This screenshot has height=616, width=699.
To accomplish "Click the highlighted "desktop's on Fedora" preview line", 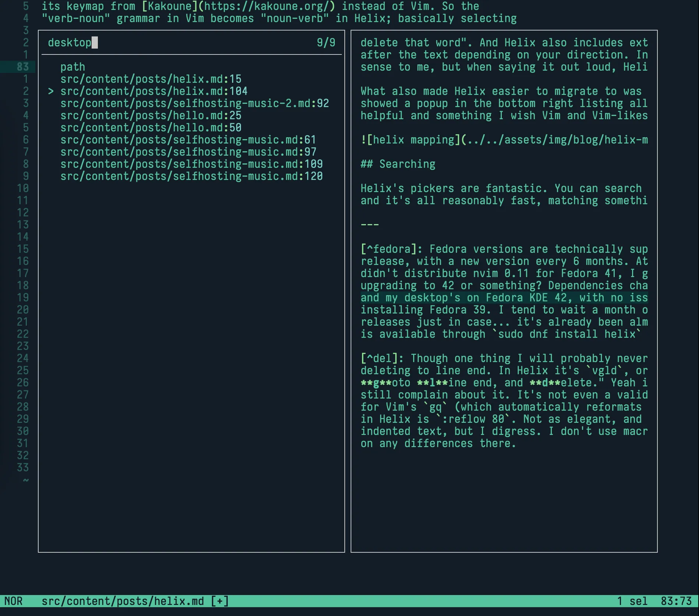I will 504,298.
